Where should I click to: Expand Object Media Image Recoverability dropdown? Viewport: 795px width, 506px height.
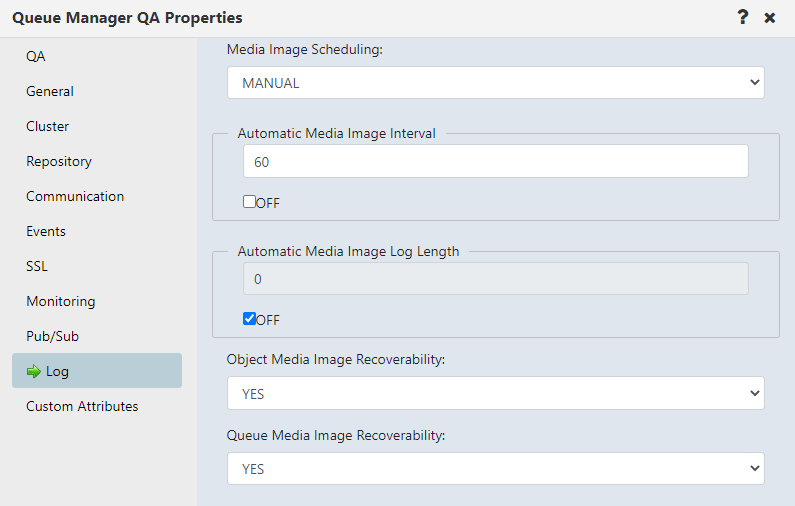pos(495,393)
